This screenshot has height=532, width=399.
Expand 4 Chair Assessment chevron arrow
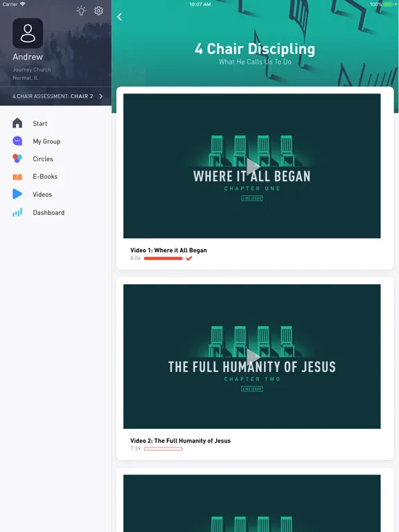coord(100,96)
